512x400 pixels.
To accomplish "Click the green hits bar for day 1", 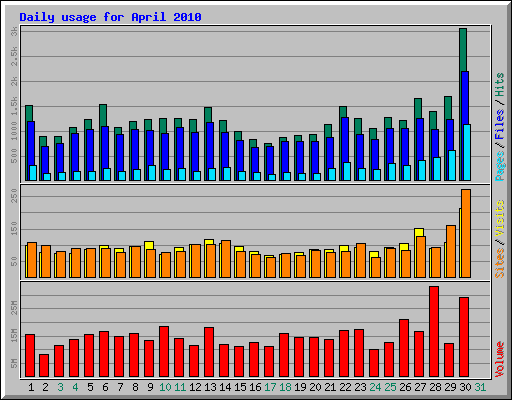I will (29, 113).
